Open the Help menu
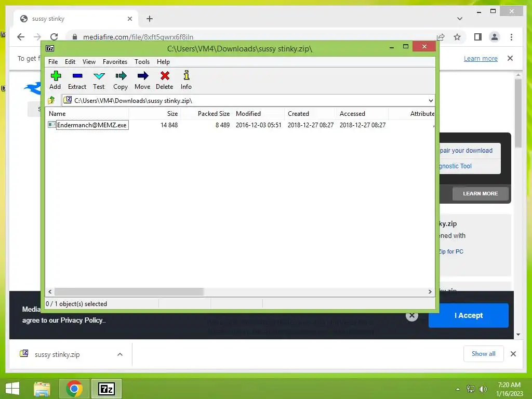This screenshot has width=532, height=399. coord(163,62)
